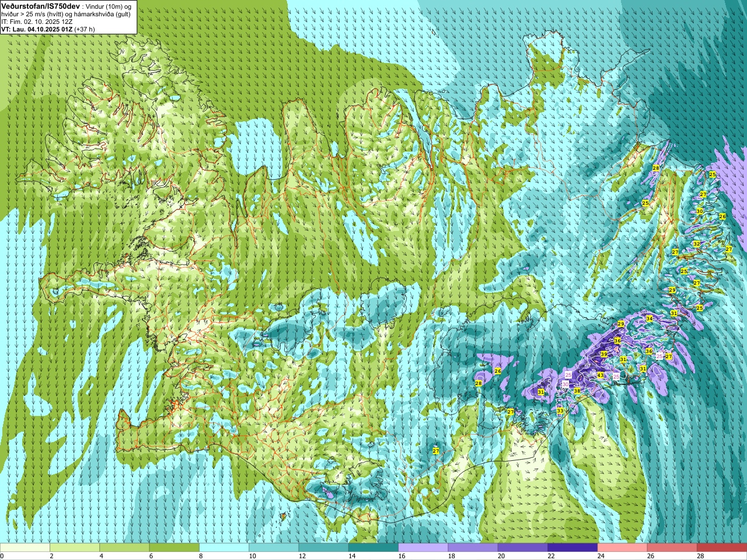This screenshot has height=560, width=747.
Task: Click the legend scale number 8
Action: tap(201, 556)
